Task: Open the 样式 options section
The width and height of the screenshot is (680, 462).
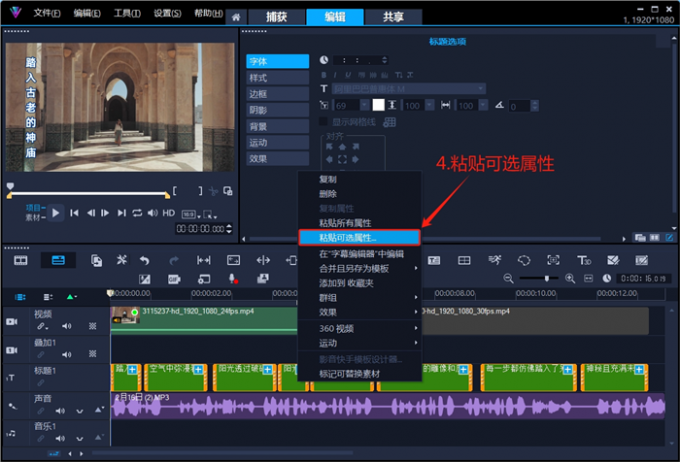Action: point(278,78)
